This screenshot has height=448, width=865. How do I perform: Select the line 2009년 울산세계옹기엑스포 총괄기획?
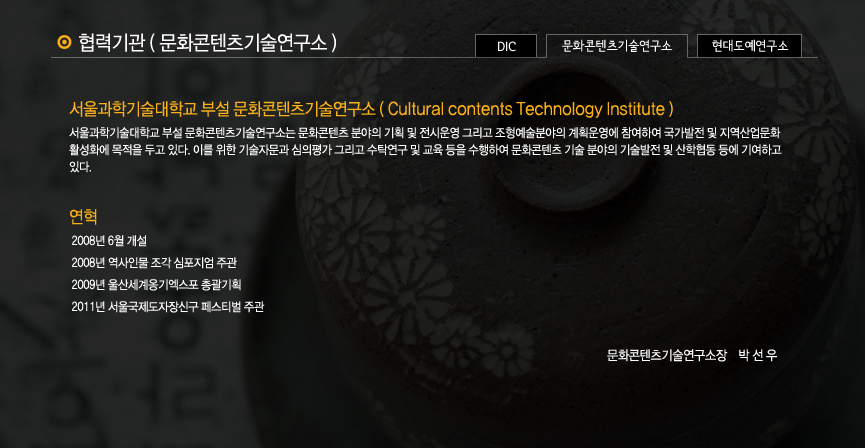pyautogui.click(x=156, y=285)
